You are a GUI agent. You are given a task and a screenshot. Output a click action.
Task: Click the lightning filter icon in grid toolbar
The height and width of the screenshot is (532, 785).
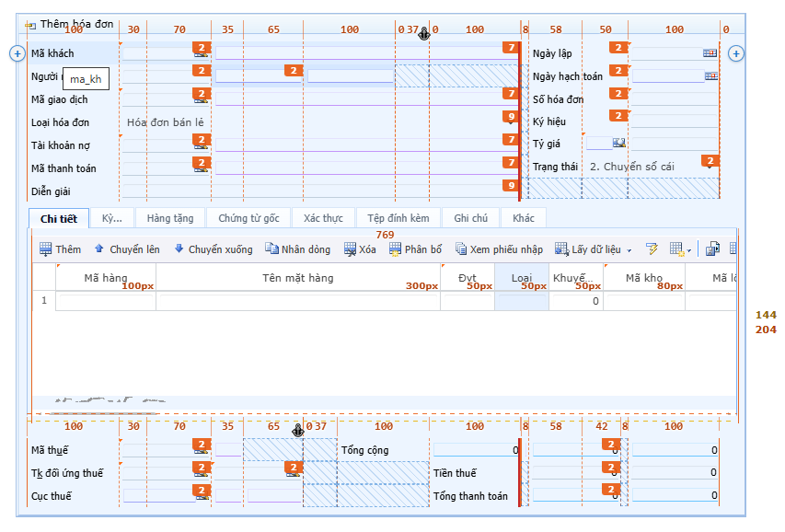pos(652,249)
